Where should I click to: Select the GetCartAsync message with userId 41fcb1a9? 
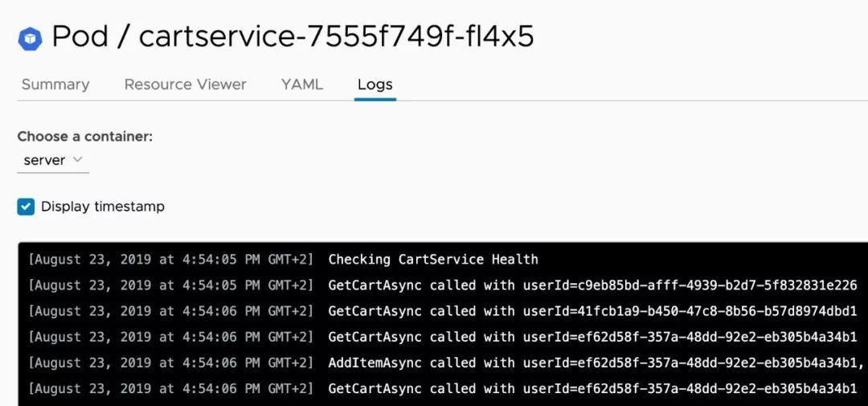pyautogui.click(x=592, y=311)
